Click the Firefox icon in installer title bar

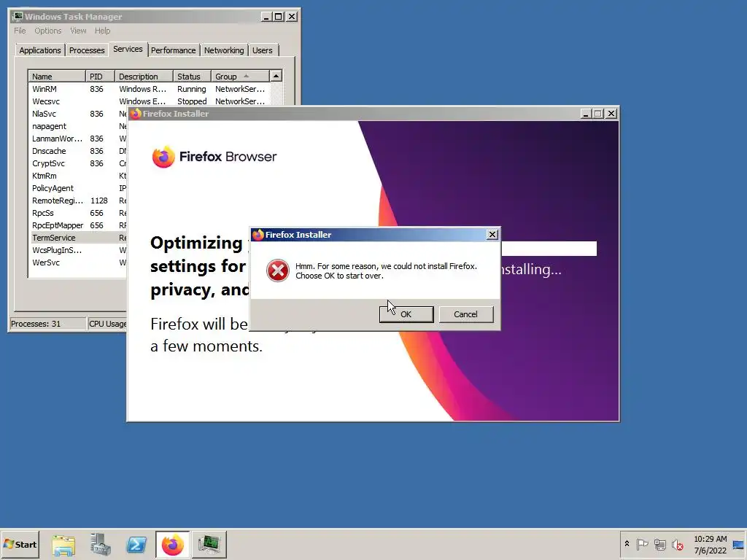136,114
